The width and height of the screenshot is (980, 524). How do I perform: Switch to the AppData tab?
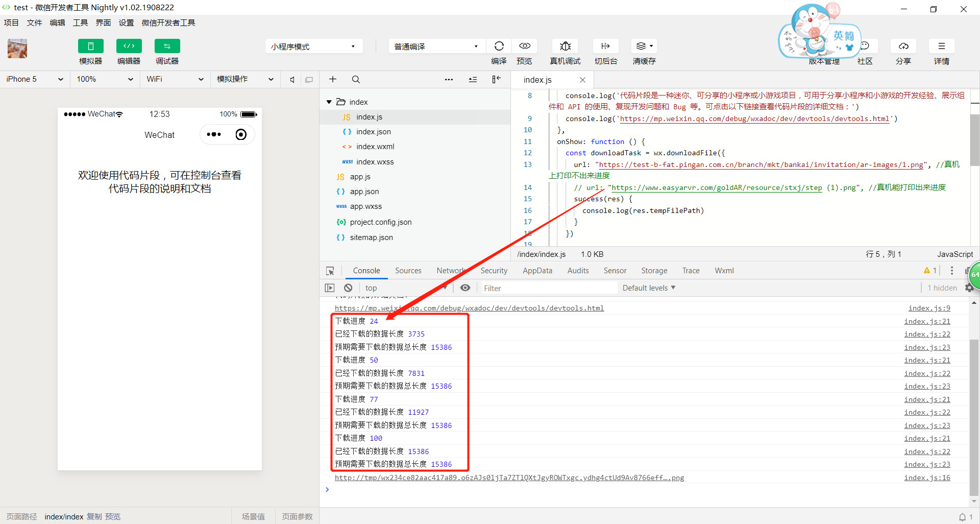(537, 271)
